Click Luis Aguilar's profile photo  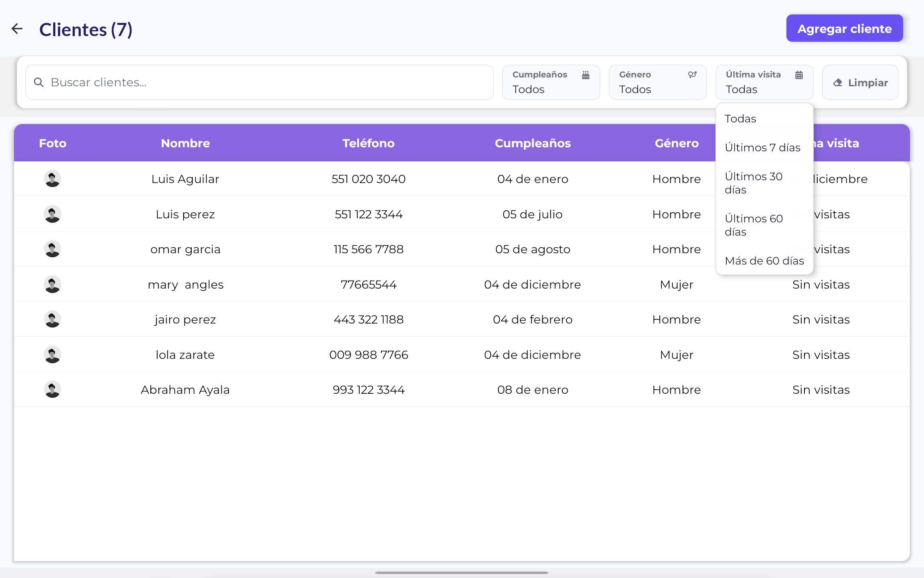pyautogui.click(x=52, y=179)
